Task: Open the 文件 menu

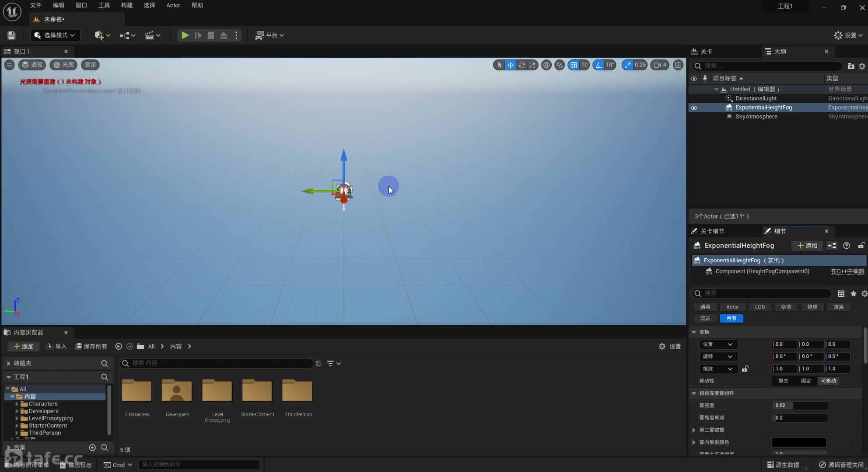Action: pos(36,5)
